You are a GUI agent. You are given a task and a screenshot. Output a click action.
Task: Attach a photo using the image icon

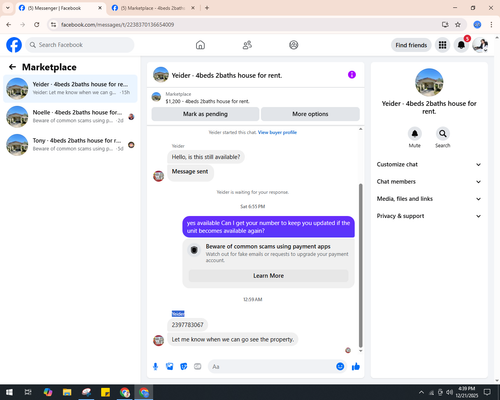pos(170,367)
